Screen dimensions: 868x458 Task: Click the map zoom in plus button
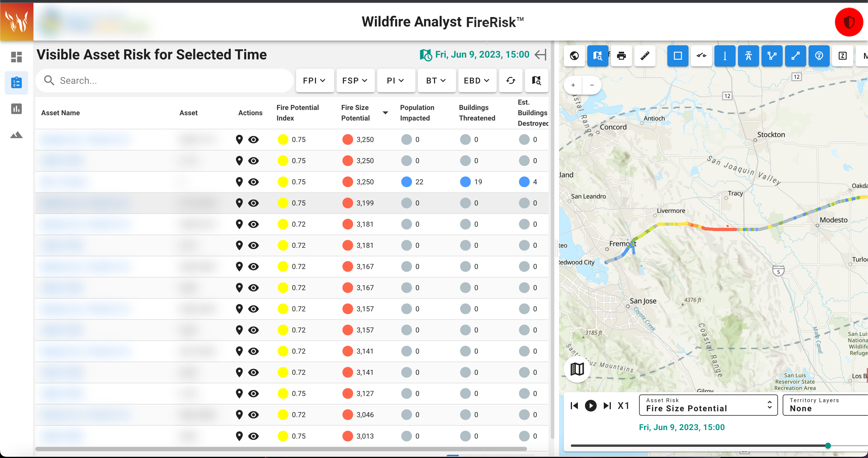click(573, 85)
